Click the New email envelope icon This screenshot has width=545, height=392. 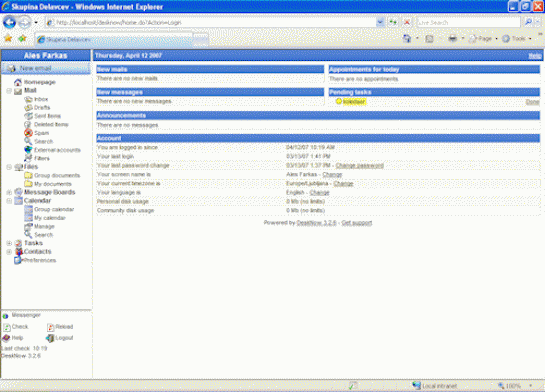click(x=11, y=68)
